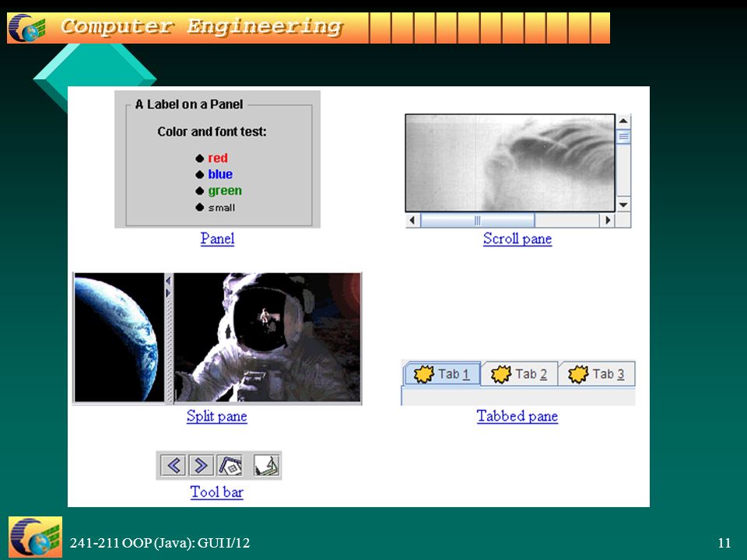Click the rightmost toolbar icon, separated from the others

[x=266, y=465]
